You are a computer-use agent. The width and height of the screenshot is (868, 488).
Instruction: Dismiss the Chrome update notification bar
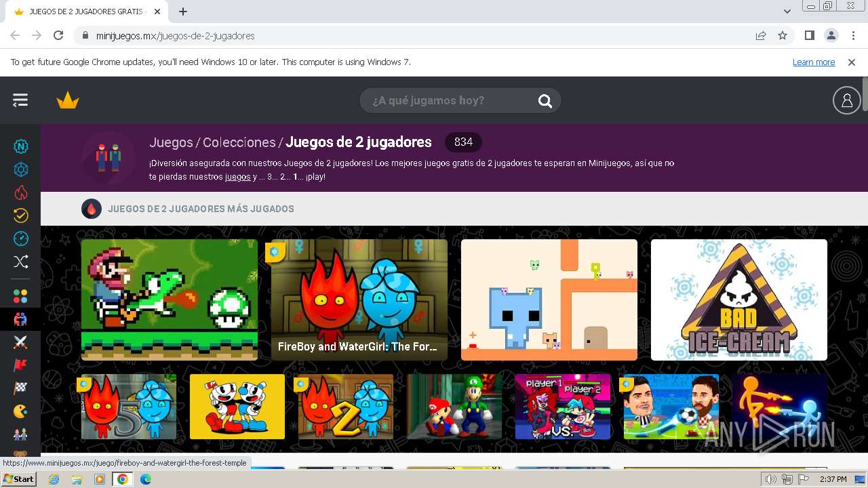click(852, 62)
